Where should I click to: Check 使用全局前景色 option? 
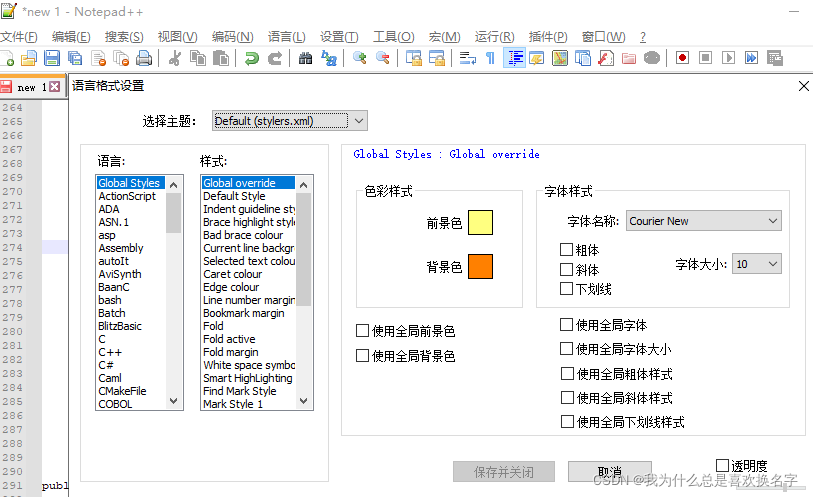(362, 331)
